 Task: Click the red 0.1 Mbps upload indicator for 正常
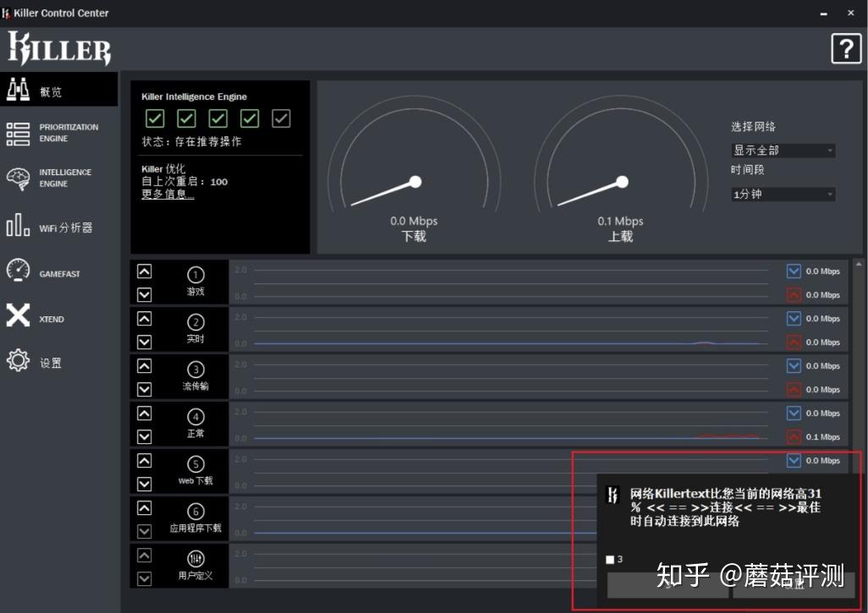[x=793, y=436]
